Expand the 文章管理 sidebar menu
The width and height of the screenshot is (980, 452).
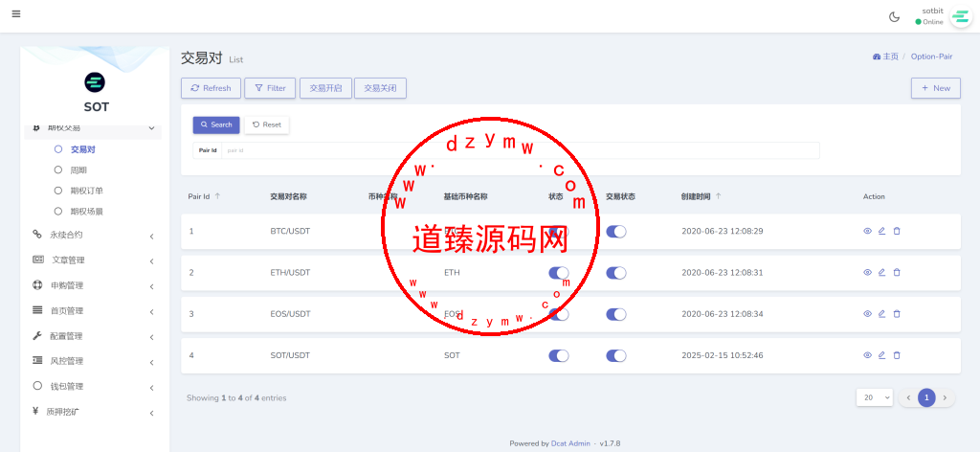pyautogui.click(x=93, y=260)
